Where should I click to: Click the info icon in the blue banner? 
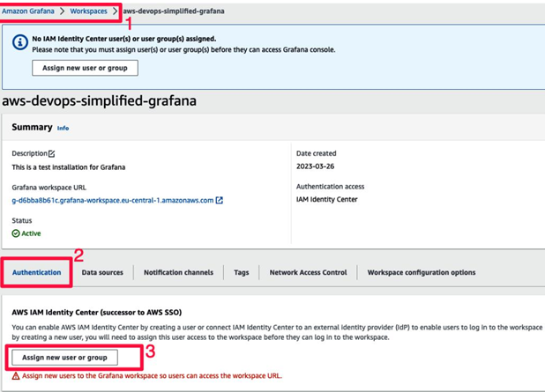(20, 42)
